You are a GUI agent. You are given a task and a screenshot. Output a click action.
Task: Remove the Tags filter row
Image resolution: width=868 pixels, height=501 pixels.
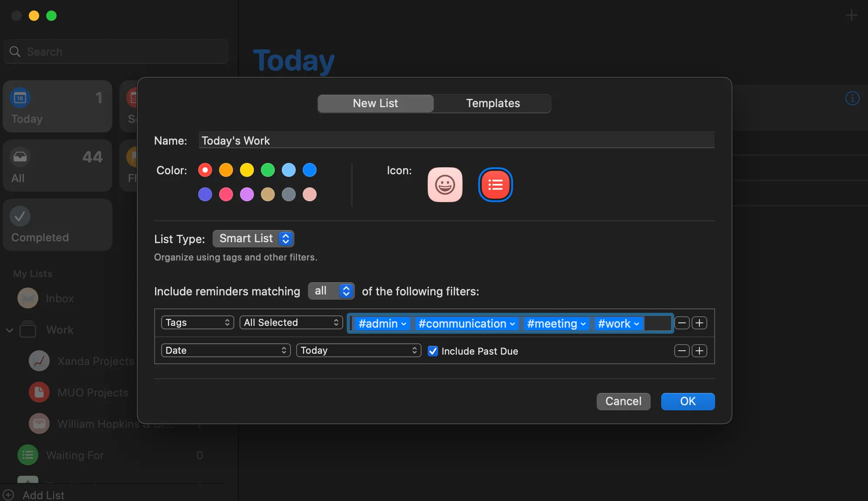[682, 323]
